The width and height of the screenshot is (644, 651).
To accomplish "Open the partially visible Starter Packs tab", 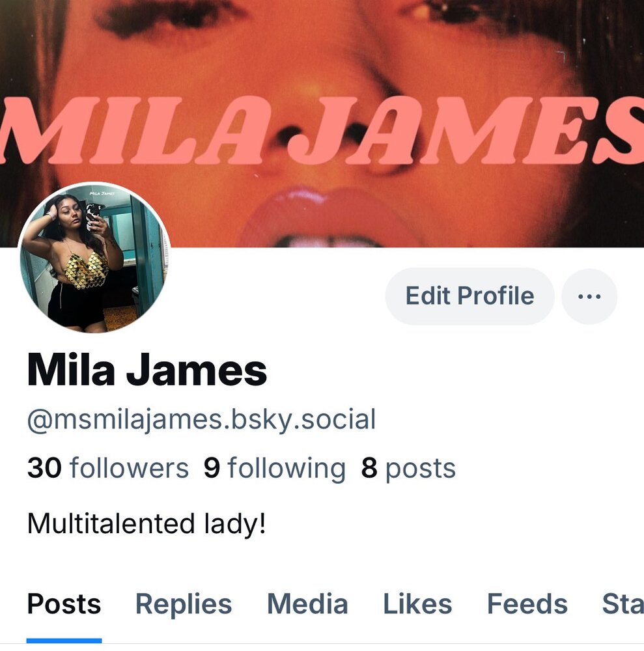I will 623,604.
